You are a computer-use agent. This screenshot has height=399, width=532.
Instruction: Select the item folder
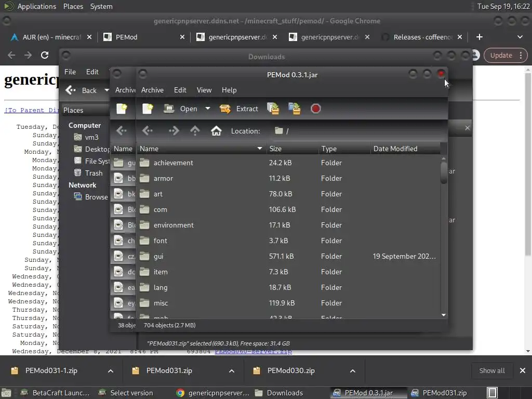pyautogui.click(x=288, y=272)
